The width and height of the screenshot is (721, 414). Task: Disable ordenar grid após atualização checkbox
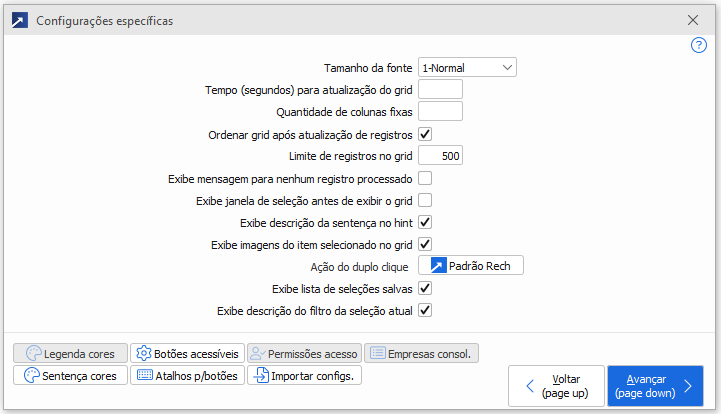425,134
